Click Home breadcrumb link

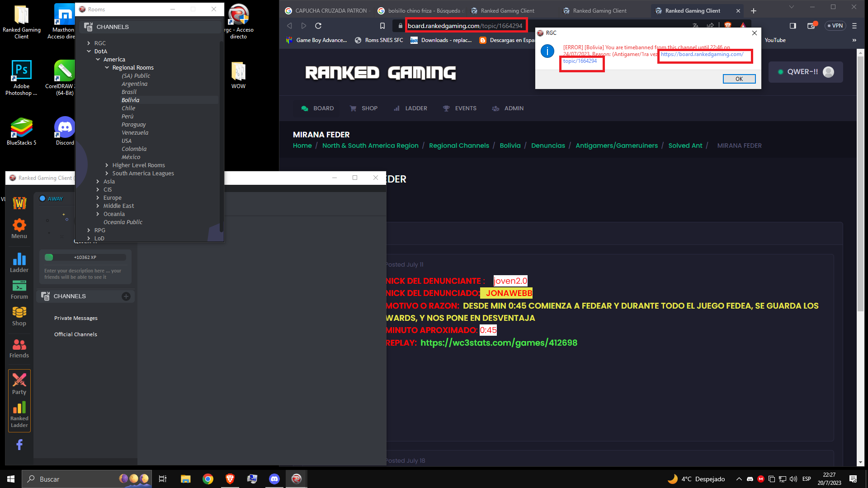point(302,145)
